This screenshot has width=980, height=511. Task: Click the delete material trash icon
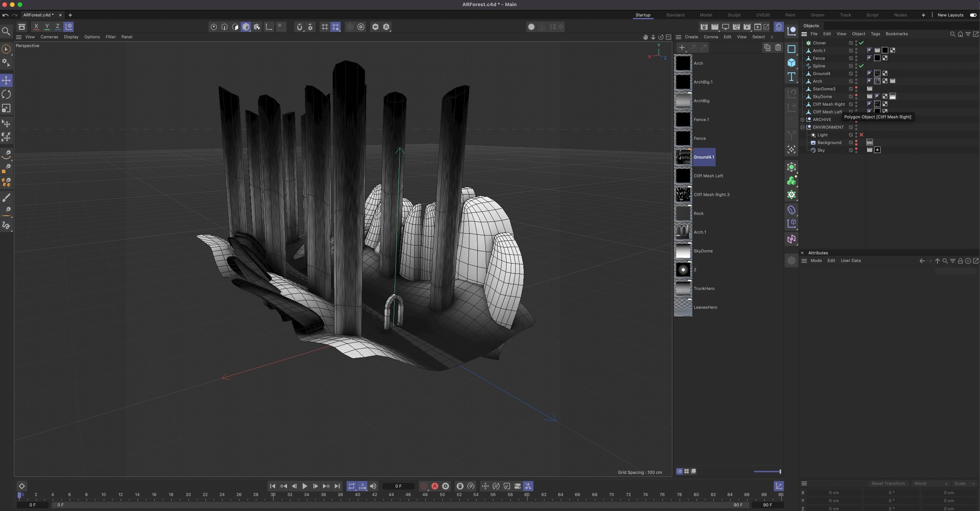click(778, 47)
